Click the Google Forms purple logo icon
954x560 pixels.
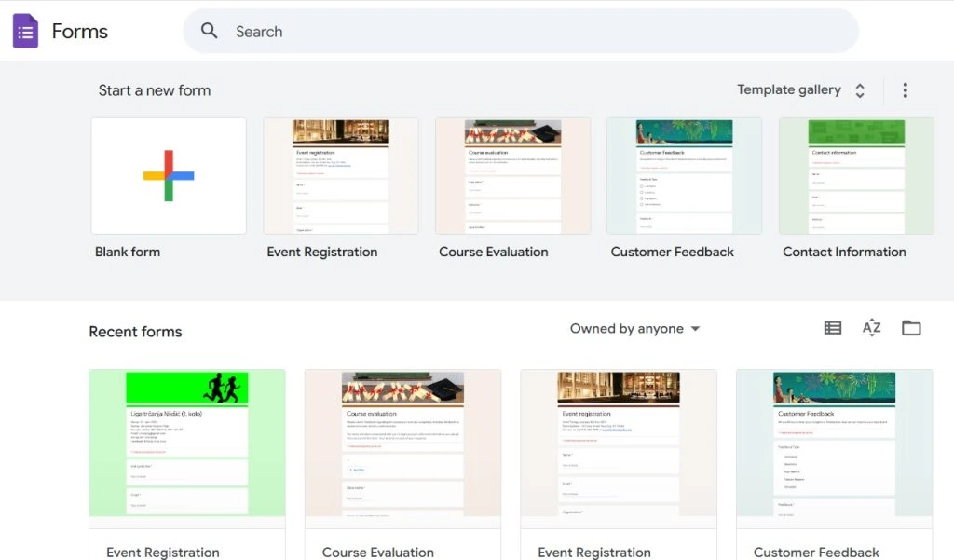(x=25, y=32)
